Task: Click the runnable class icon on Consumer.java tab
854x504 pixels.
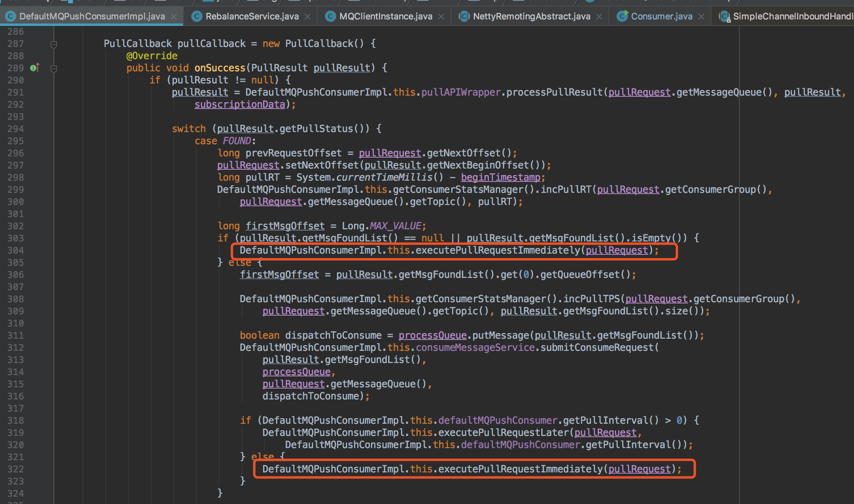Action: pos(622,16)
